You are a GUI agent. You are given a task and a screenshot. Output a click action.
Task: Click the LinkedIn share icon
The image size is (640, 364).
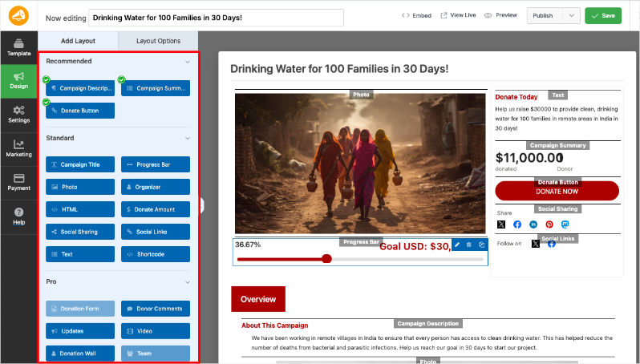[533, 224]
